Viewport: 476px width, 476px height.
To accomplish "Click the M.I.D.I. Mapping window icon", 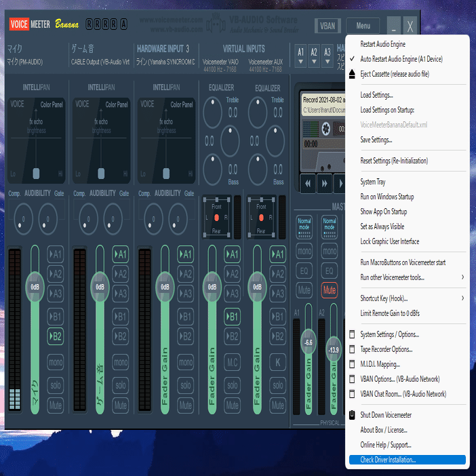I will pos(352,364).
